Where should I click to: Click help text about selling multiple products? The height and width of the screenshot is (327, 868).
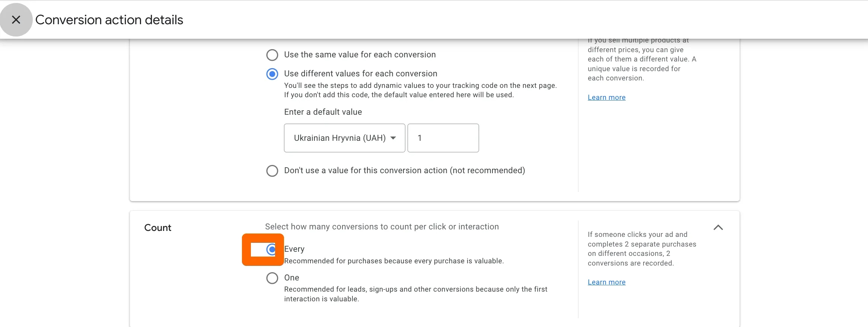tap(642, 59)
